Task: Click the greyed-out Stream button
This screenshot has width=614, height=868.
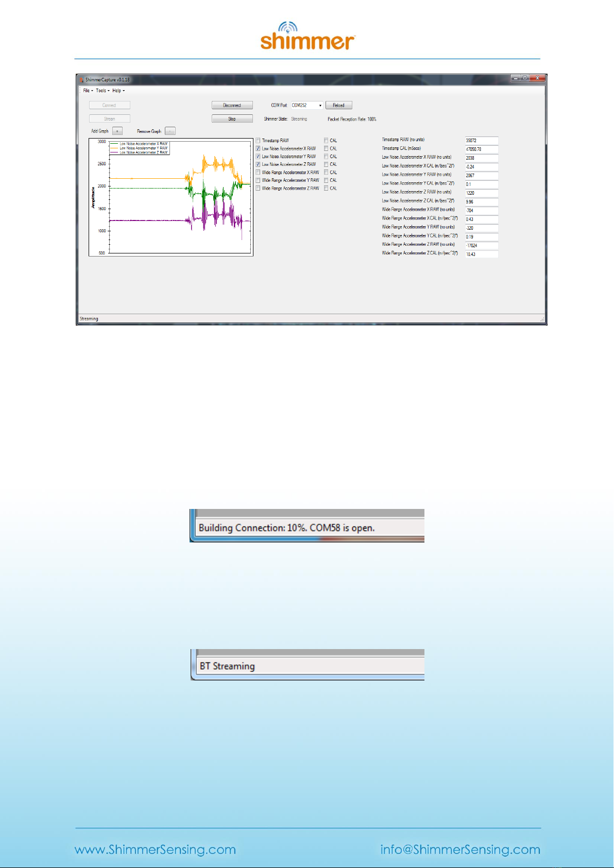Action: (x=109, y=119)
